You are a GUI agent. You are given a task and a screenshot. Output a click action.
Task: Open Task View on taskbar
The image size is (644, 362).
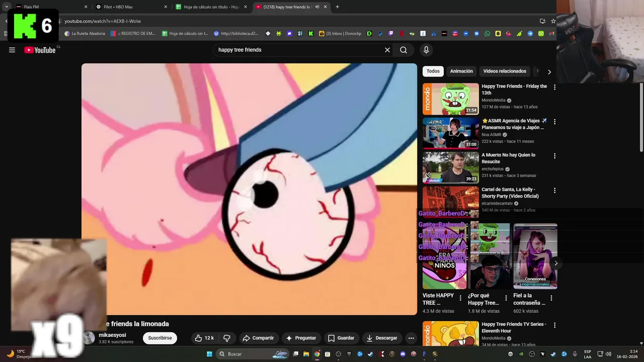pyautogui.click(x=295, y=354)
